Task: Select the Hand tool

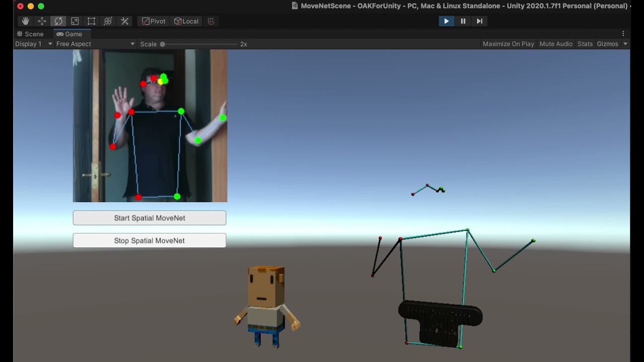Action: coord(26,21)
